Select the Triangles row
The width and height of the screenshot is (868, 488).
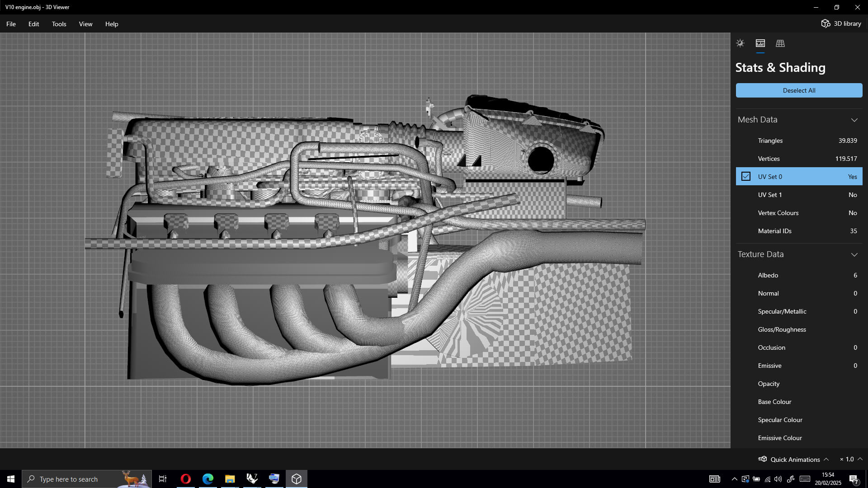coord(799,141)
